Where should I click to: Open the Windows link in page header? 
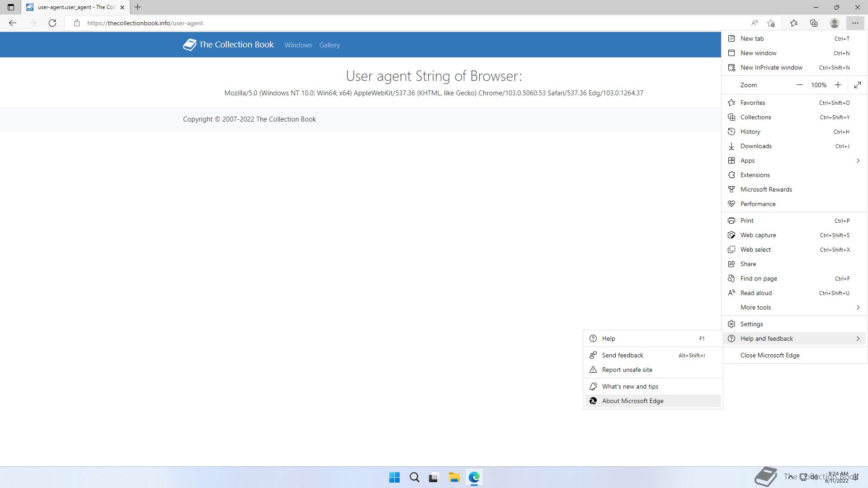coord(298,45)
